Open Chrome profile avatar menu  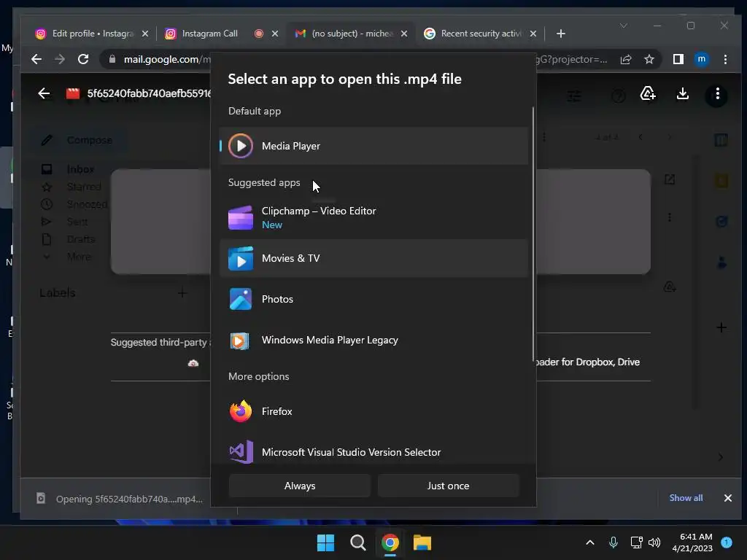point(701,59)
